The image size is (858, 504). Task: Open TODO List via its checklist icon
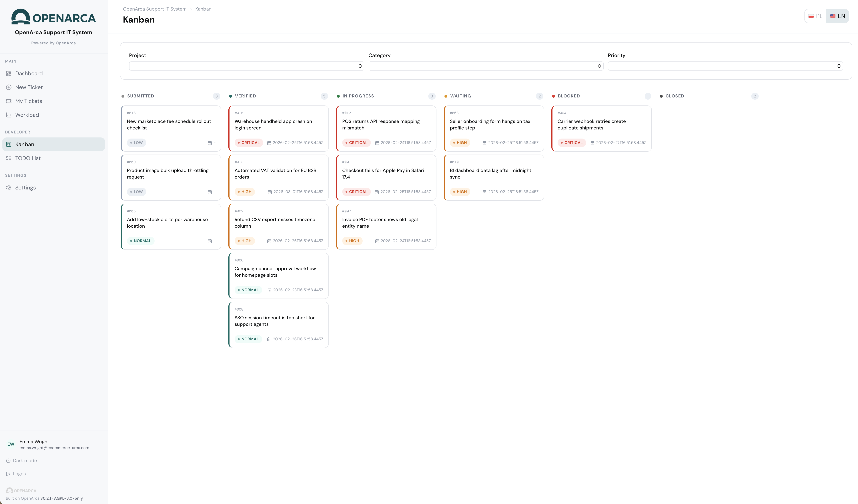(9, 158)
